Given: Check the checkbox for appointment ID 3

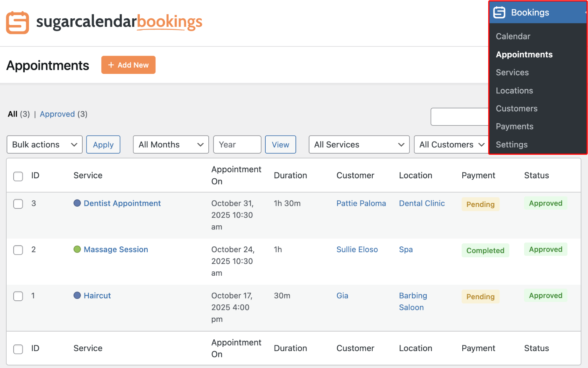Looking at the screenshot, I should click(18, 204).
